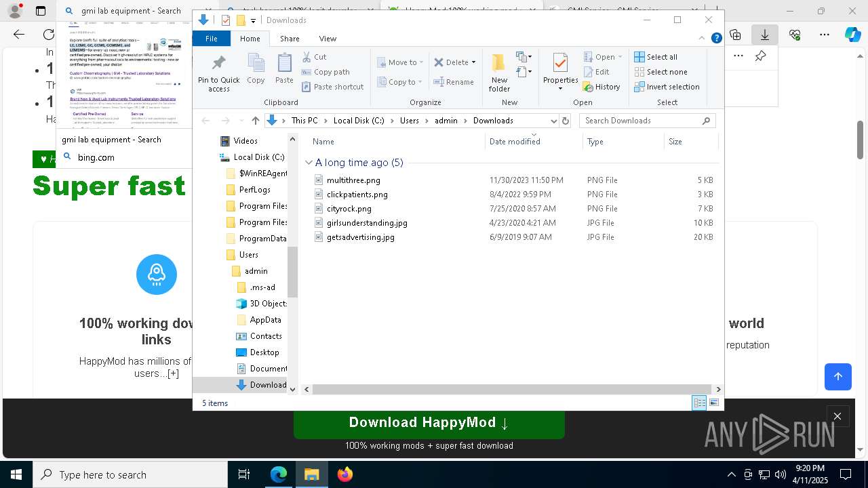Image resolution: width=868 pixels, height=488 pixels.
Task: Click Local Disk (C:) in address bar
Action: (359, 121)
